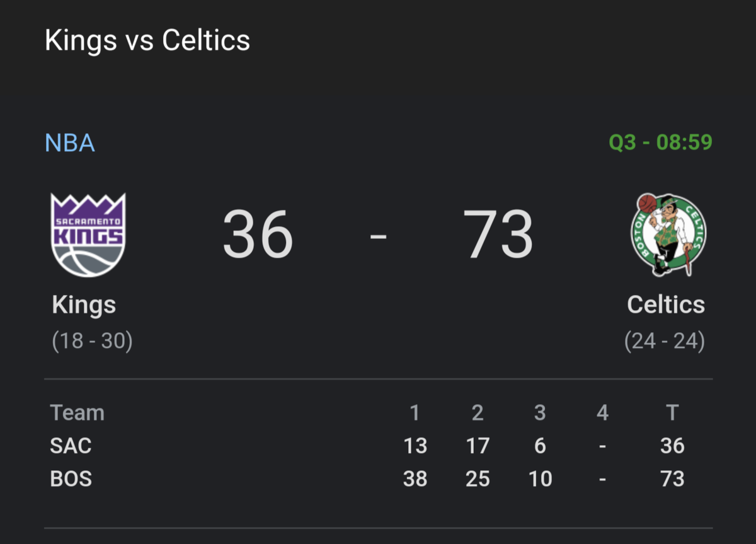Click SAC first quarter score 13
The image size is (756, 544).
click(x=415, y=446)
